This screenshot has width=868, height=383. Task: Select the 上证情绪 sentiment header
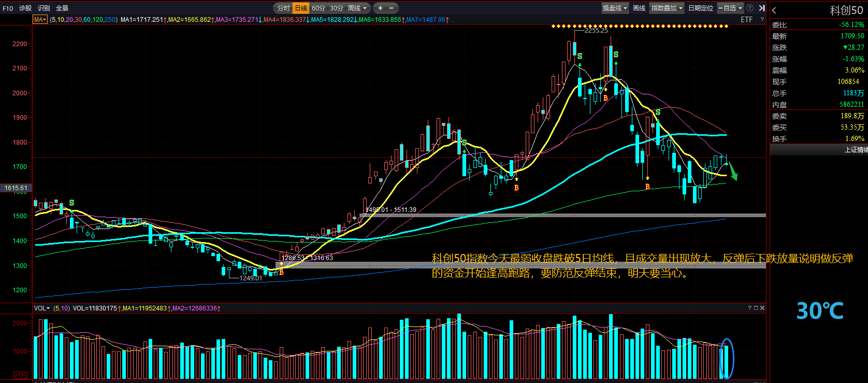[819, 150]
